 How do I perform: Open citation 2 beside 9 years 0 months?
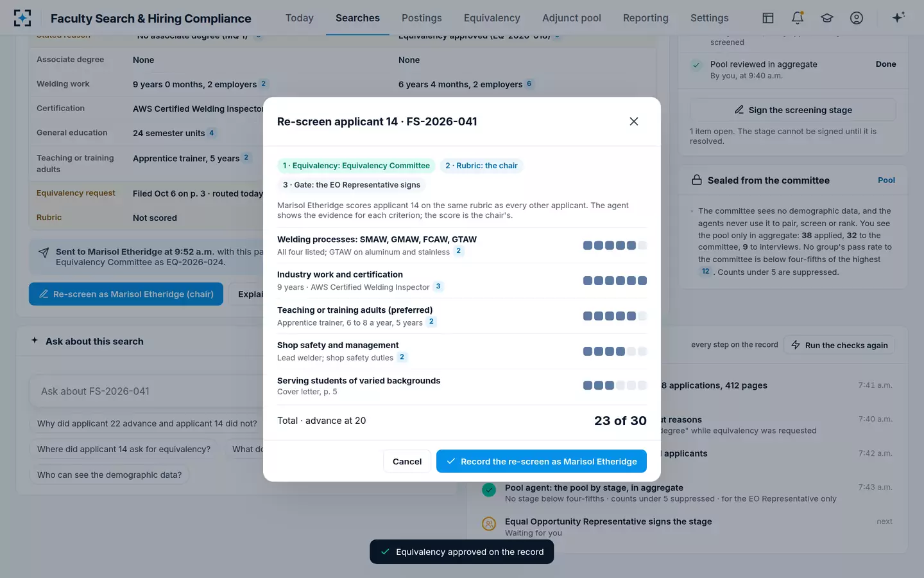[263, 84]
